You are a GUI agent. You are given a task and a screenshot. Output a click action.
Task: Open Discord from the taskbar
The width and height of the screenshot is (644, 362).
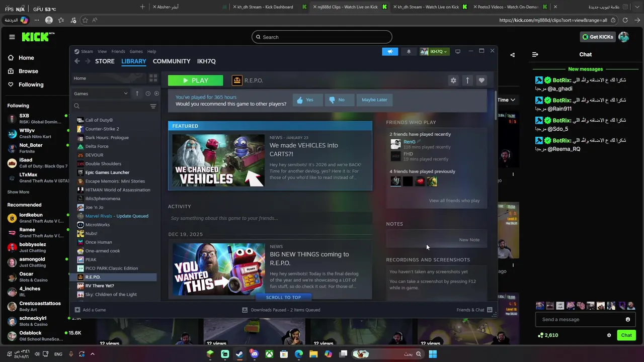(254, 354)
